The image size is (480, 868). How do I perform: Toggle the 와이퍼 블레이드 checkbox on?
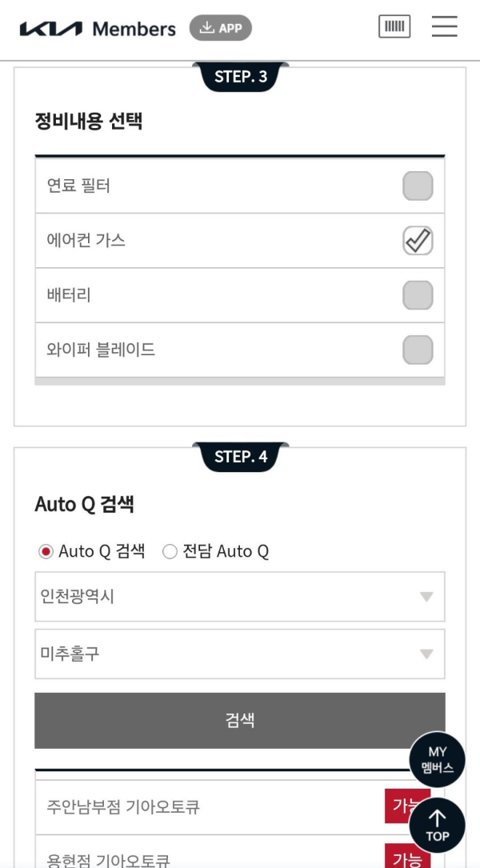tap(417, 349)
